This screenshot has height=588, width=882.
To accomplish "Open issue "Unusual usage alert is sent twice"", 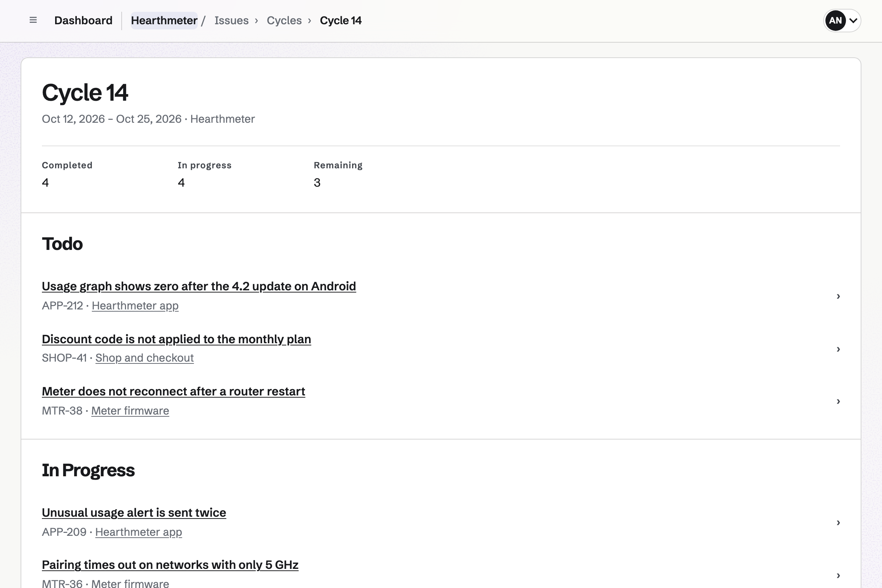I will point(134,513).
